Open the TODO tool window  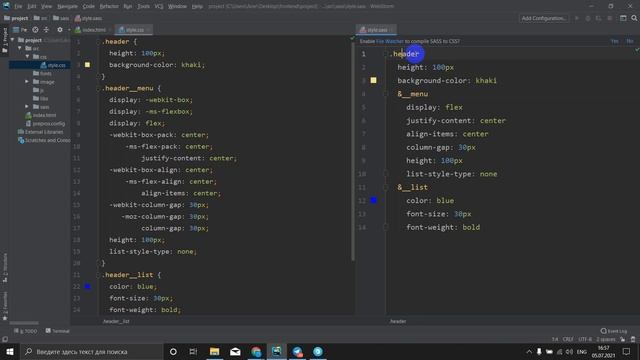coord(25,331)
